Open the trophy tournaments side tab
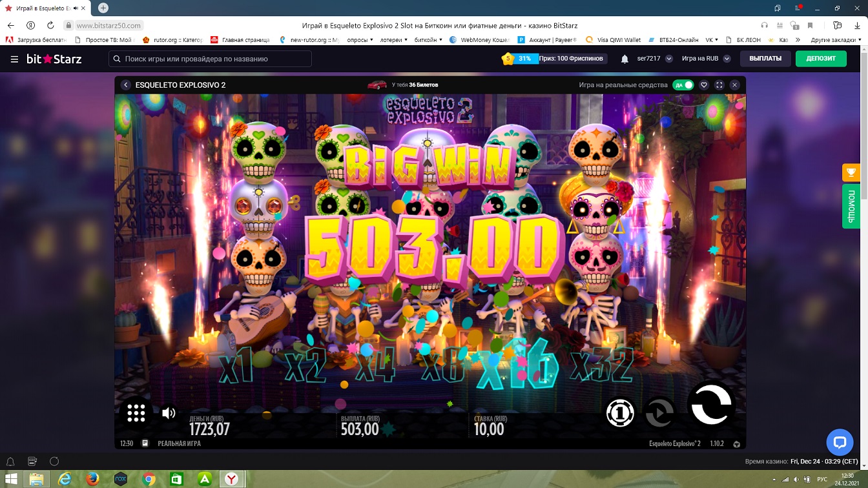Viewport: 868px width, 488px height. (x=851, y=172)
